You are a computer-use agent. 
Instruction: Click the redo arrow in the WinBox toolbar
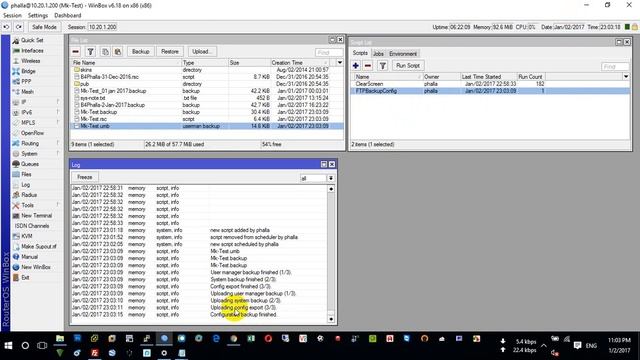[19, 27]
